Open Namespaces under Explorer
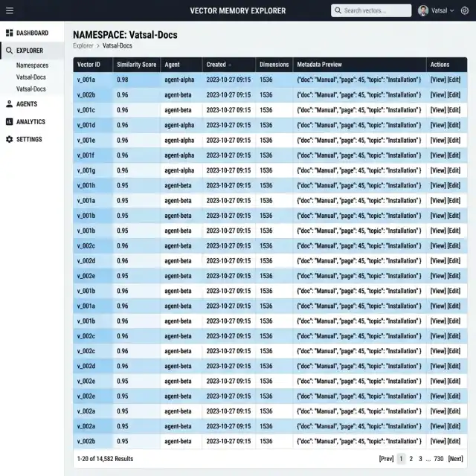Screen dimensions: 476x476 32,65
